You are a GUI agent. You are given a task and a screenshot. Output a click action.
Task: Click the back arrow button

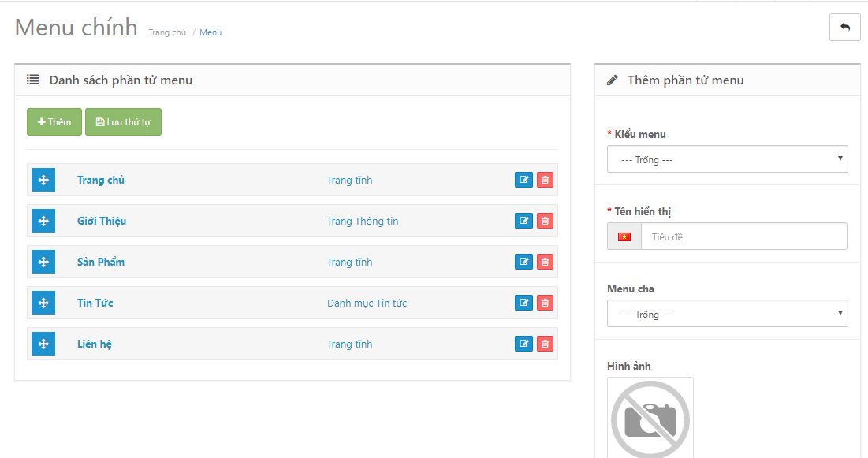(845, 27)
